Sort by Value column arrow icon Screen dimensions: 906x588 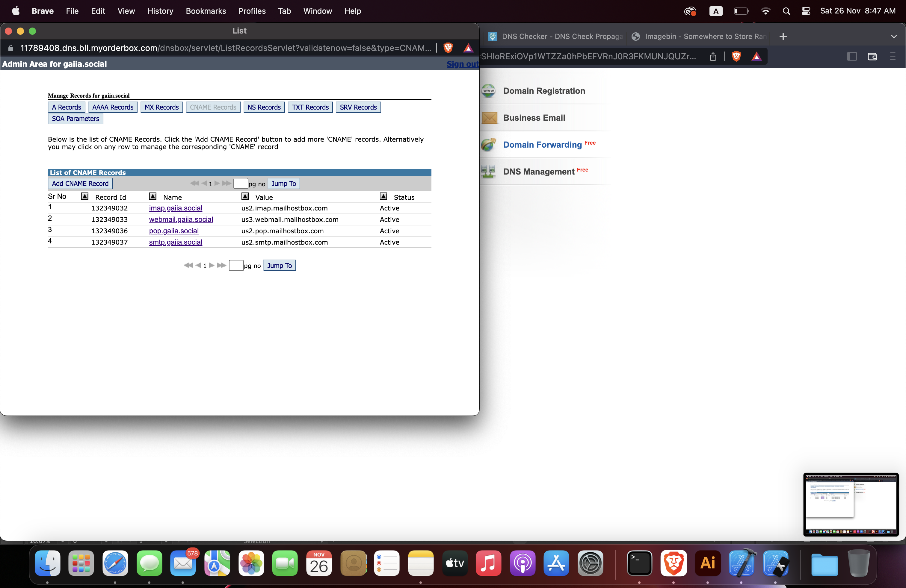(x=245, y=196)
